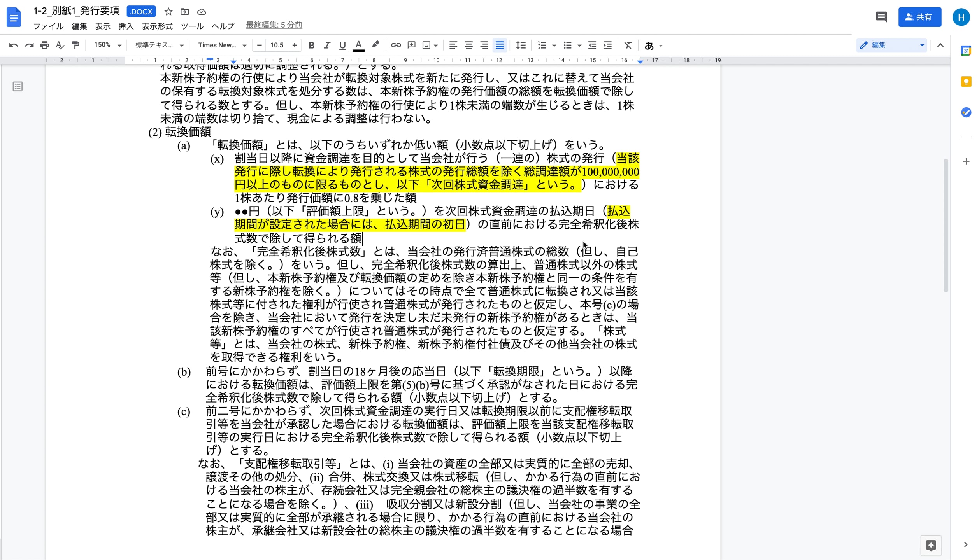Toggle italic formatting
This screenshot has width=979, height=560.
point(327,45)
